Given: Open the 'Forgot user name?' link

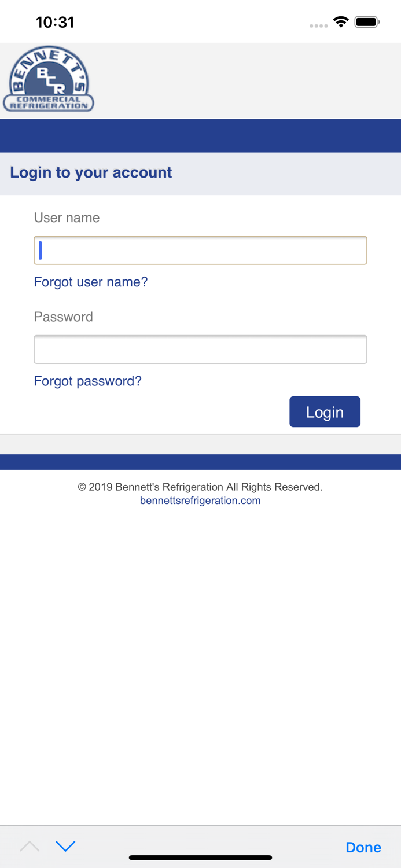Looking at the screenshot, I should click(91, 282).
